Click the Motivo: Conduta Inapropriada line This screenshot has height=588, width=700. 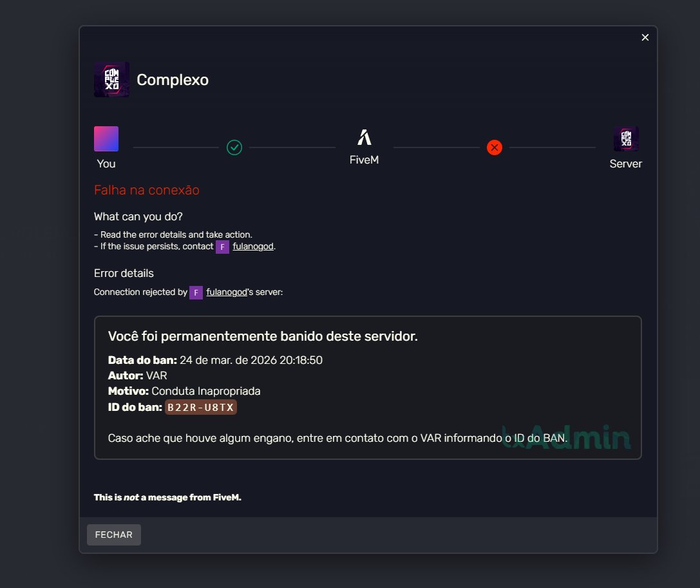pyautogui.click(x=184, y=391)
